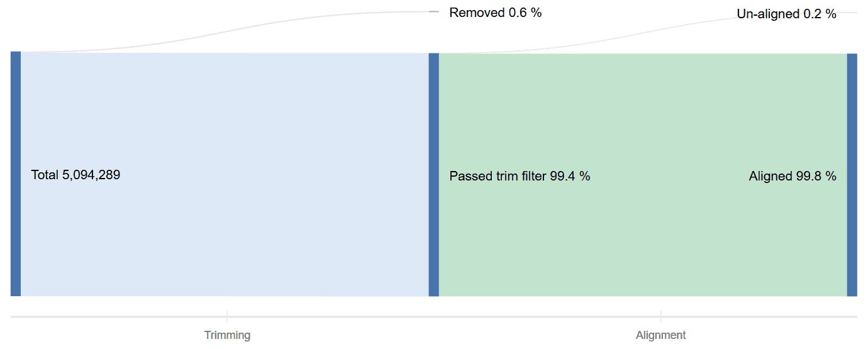Viewport: 868px width, 349px height.
Task: Select the thin Removed flow curve
Action: pyautogui.click(x=225, y=31)
